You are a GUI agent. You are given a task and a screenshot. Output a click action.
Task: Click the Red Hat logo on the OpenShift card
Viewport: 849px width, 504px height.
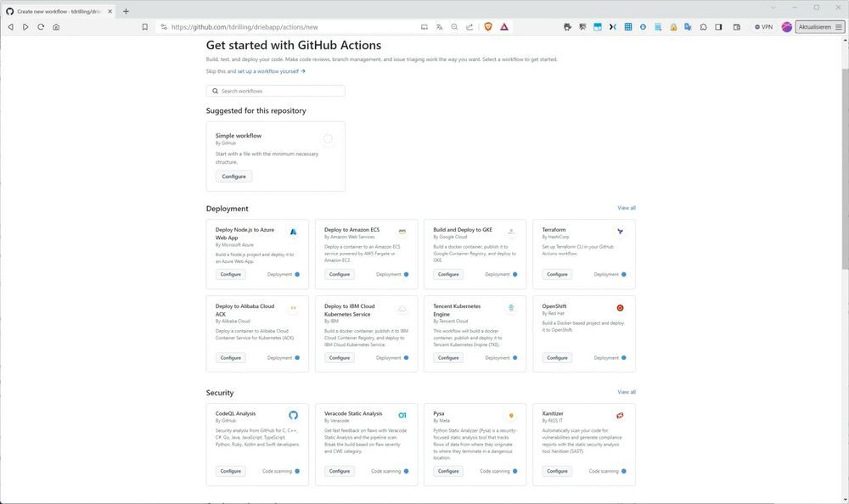619,307
